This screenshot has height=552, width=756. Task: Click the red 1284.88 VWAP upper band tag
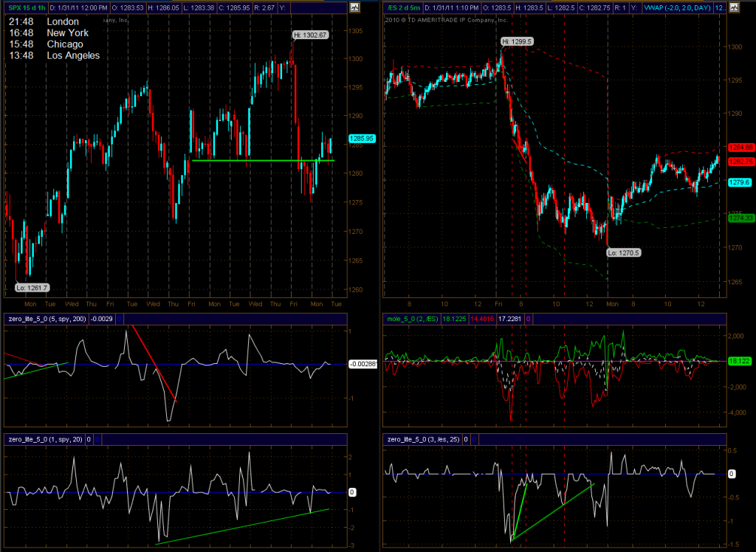(741, 148)
